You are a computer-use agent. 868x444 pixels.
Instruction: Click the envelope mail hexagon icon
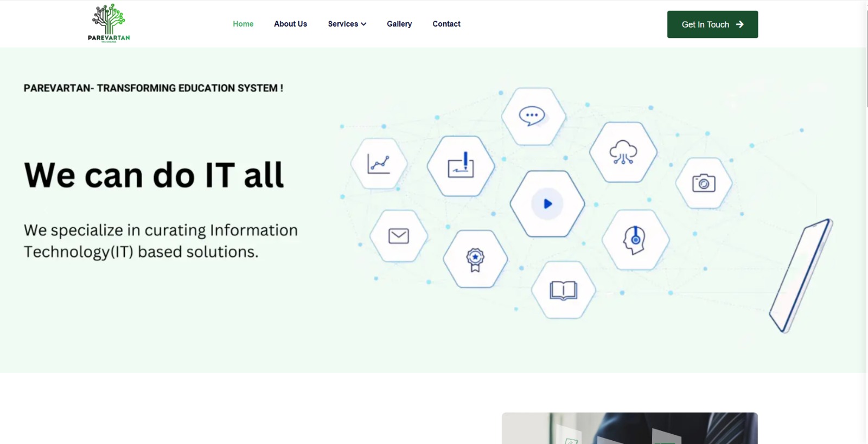[399, 236]
